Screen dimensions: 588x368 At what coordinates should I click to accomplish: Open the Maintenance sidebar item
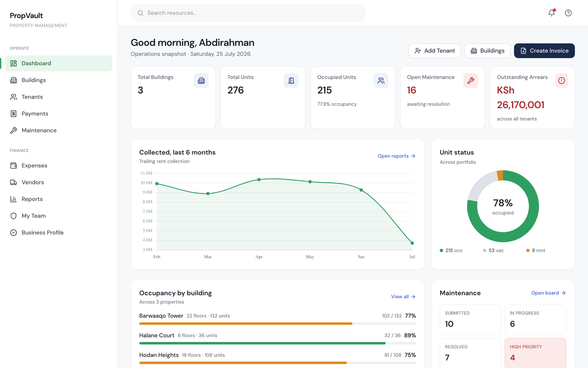coord(59,130)
